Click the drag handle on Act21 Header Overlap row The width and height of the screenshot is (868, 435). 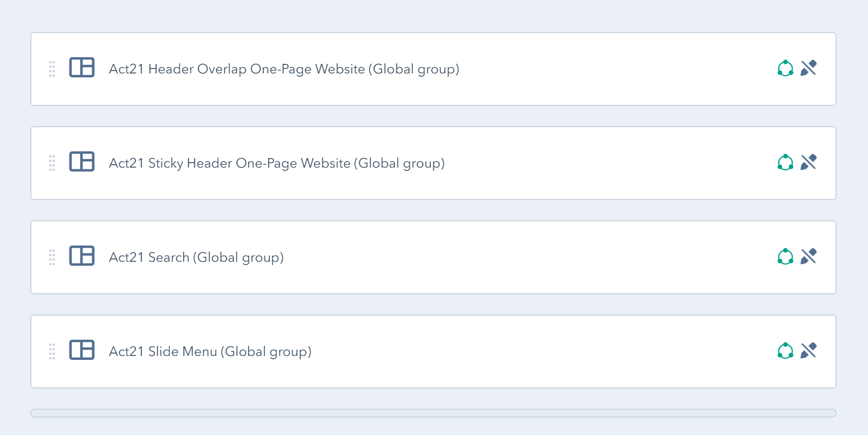coord(52,68)
